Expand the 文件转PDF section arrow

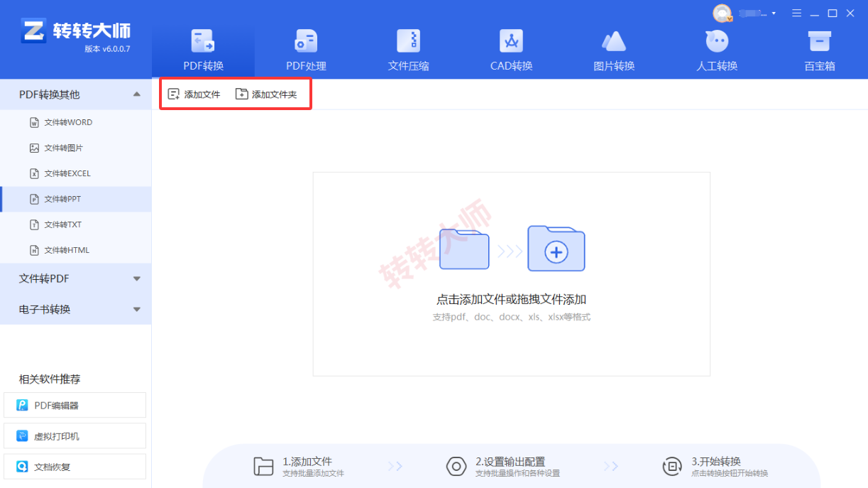point(137,278)
